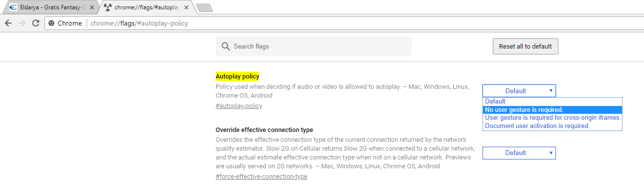
Task: Expand the Override effective connection type dropdown
Action: tap(519, 153)
